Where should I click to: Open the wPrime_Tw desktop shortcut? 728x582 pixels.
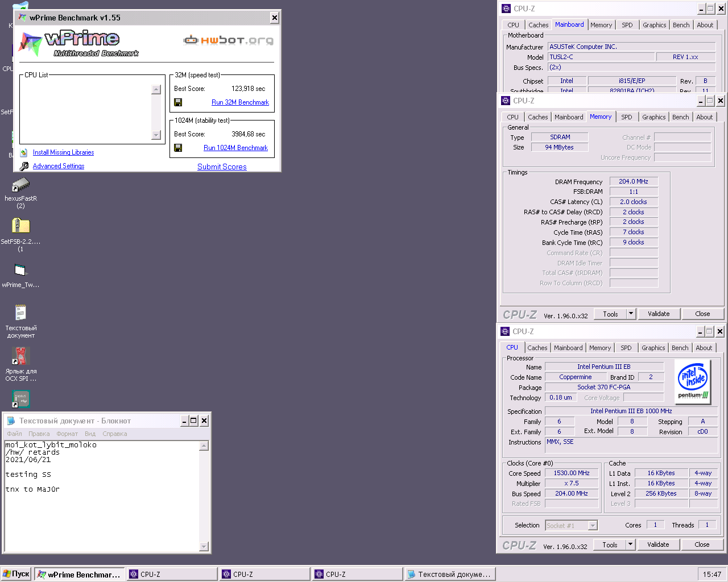(21, 270)
